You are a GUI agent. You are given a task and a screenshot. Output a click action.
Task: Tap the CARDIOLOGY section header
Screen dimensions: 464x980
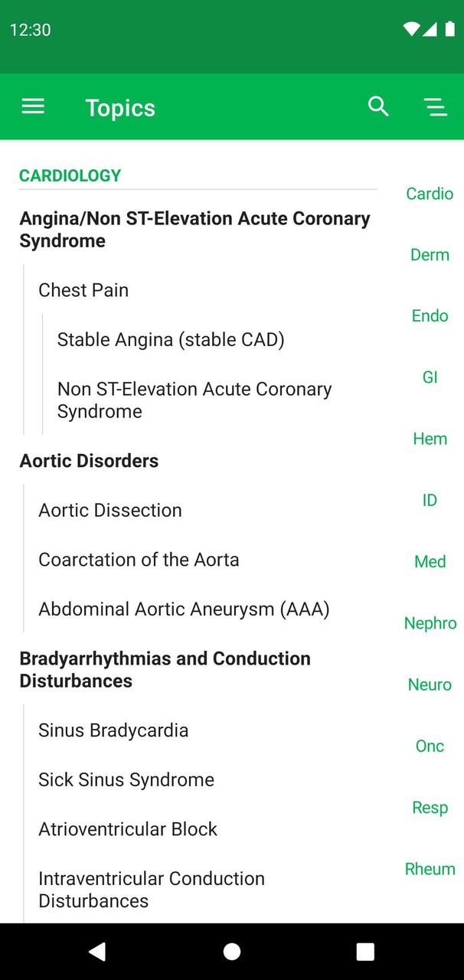[x=70, y=175]
